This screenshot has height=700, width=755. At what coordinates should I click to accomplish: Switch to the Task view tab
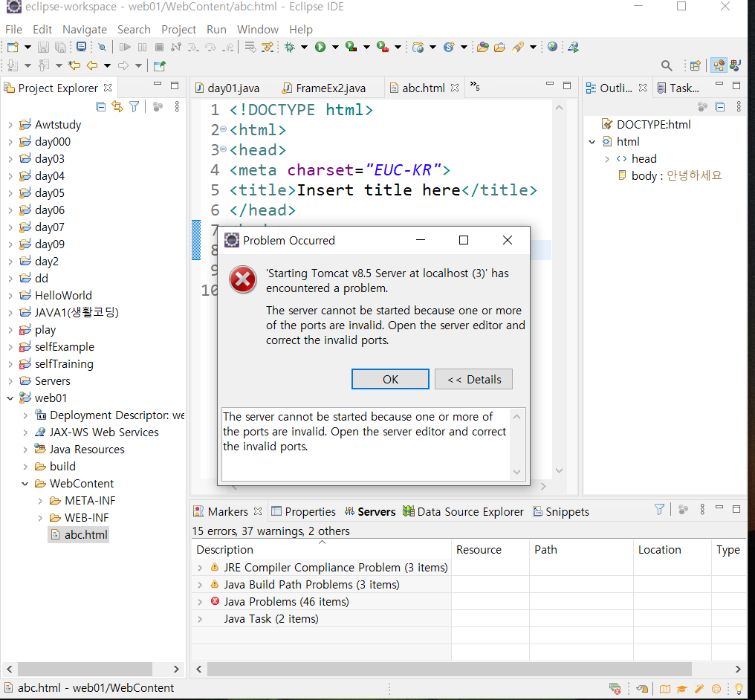click(x=678, y=88)
